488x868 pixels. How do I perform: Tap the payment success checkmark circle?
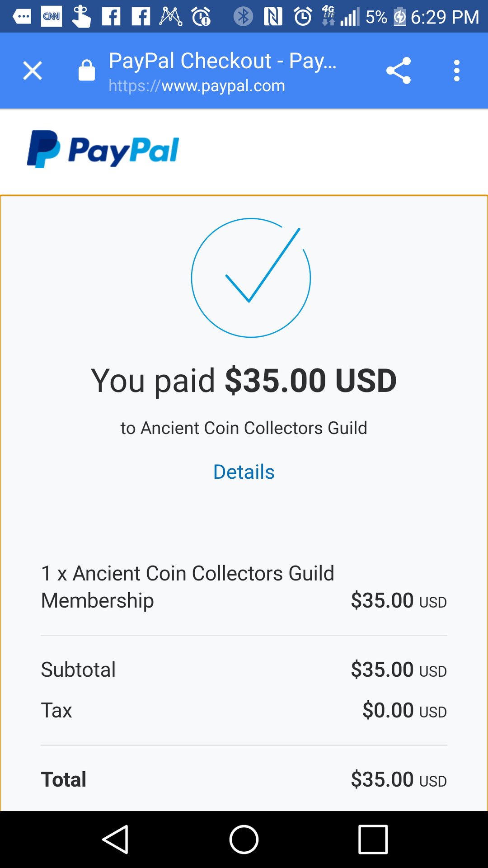point(251,278)
